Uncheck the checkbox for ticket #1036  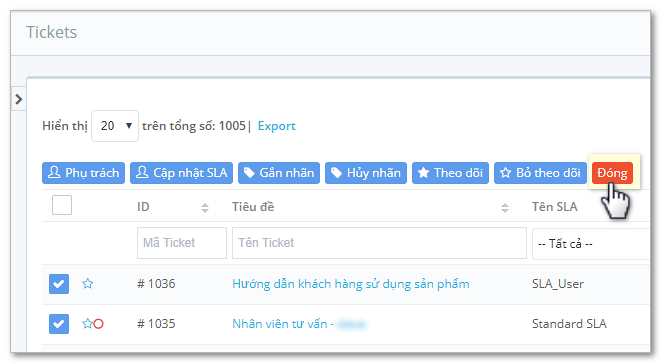59,284
